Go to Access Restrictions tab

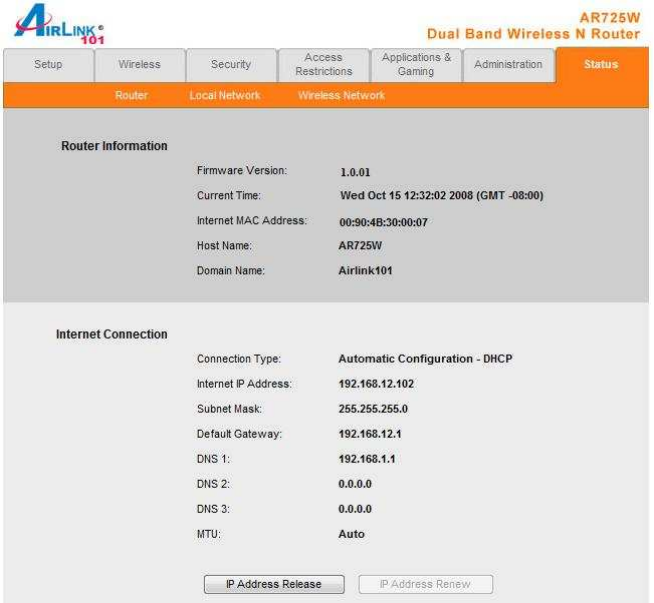324,65
